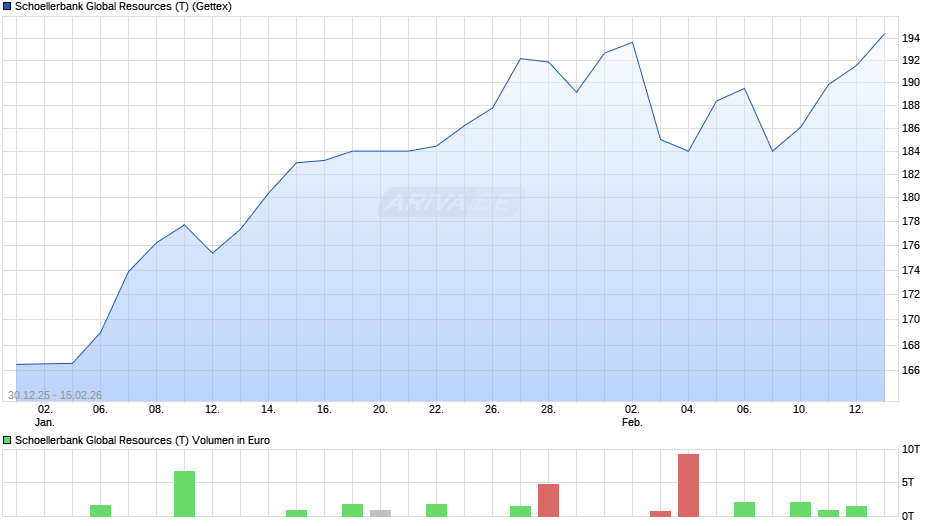Click the tall green volume bar near 09. Jan

coord(184,494)
